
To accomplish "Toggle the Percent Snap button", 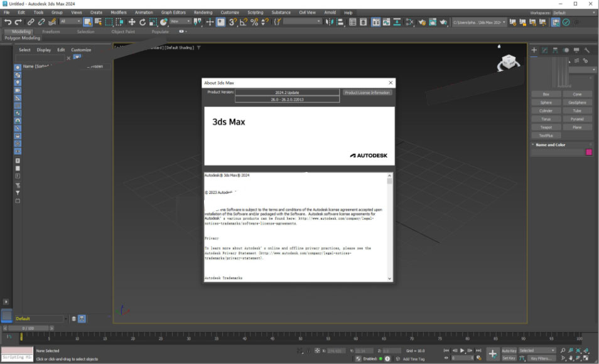I will click(x=254, y=22).
